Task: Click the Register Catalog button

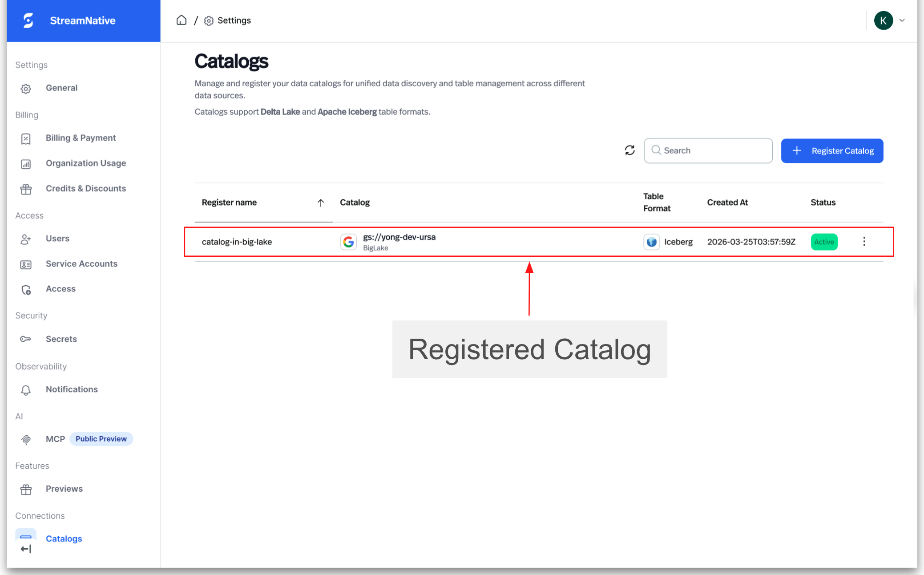Action: pos(832,151)
